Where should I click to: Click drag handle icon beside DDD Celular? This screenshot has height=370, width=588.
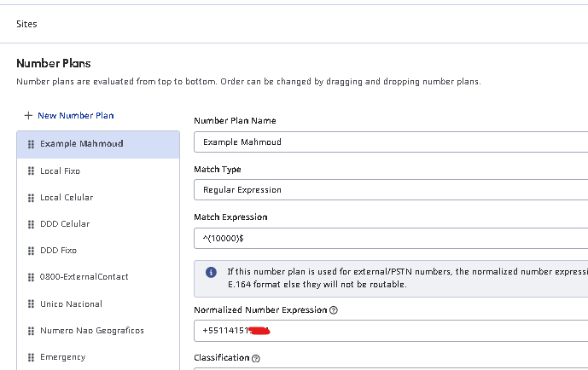coord(31,224)
